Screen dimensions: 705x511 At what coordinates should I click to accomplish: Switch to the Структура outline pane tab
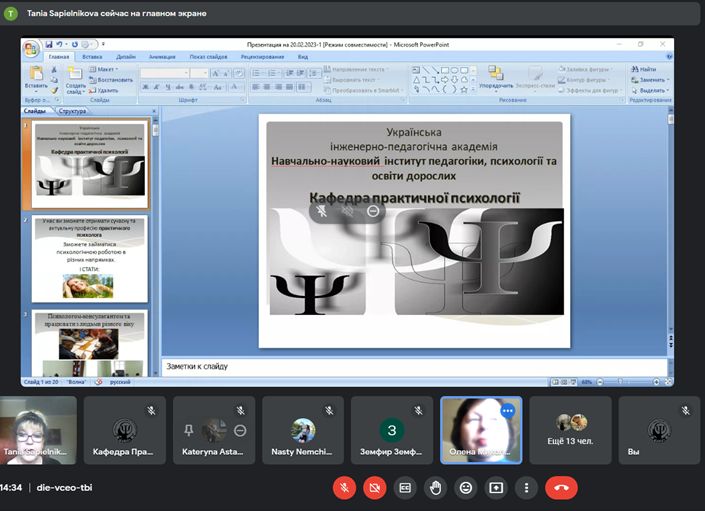(72, 111)
